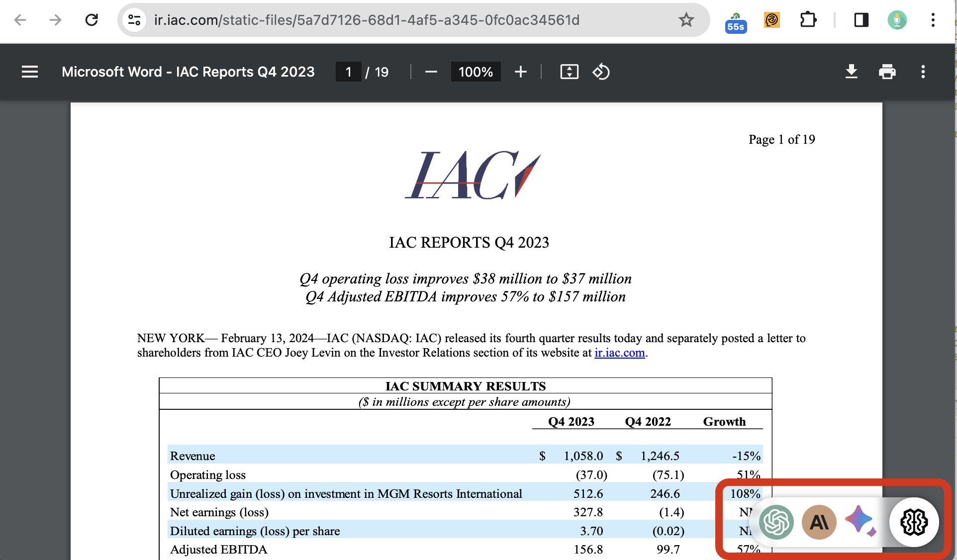Image resolution: width=957 pixels, height=560 pixels.
Task: Fit PDF to page
Action: 570,72
